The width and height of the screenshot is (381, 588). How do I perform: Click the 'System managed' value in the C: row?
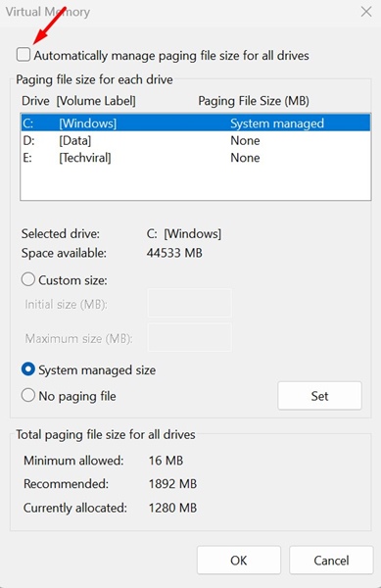pyautogui.click(x=277, y=123)
